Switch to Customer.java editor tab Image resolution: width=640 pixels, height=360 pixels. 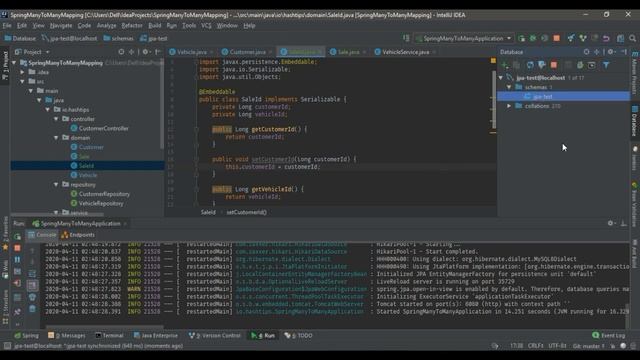pos(247,52)
